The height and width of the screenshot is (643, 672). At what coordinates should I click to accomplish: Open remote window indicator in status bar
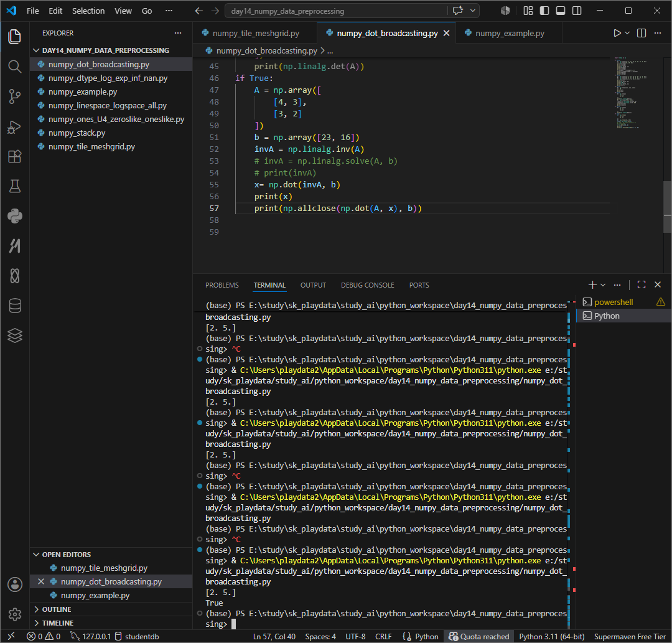11,636
